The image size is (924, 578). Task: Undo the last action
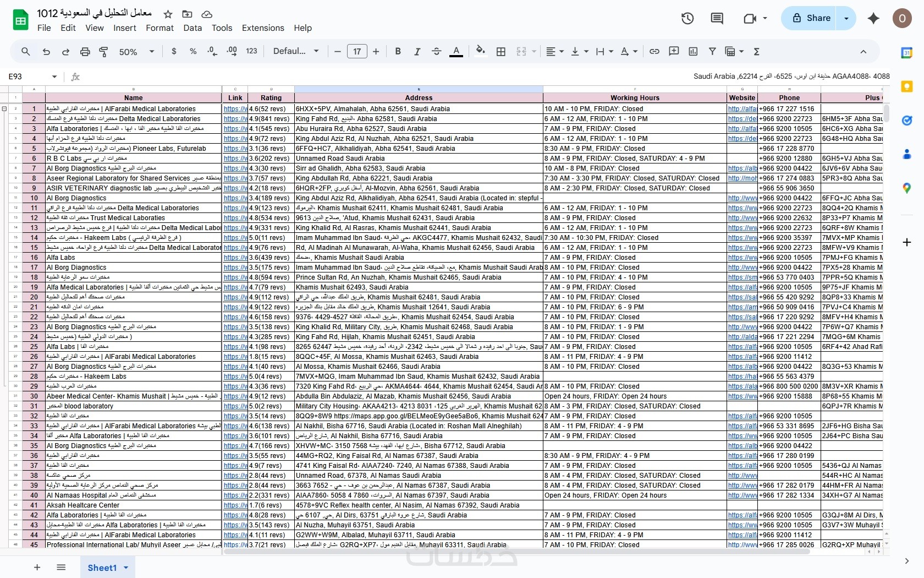[46, 51]
